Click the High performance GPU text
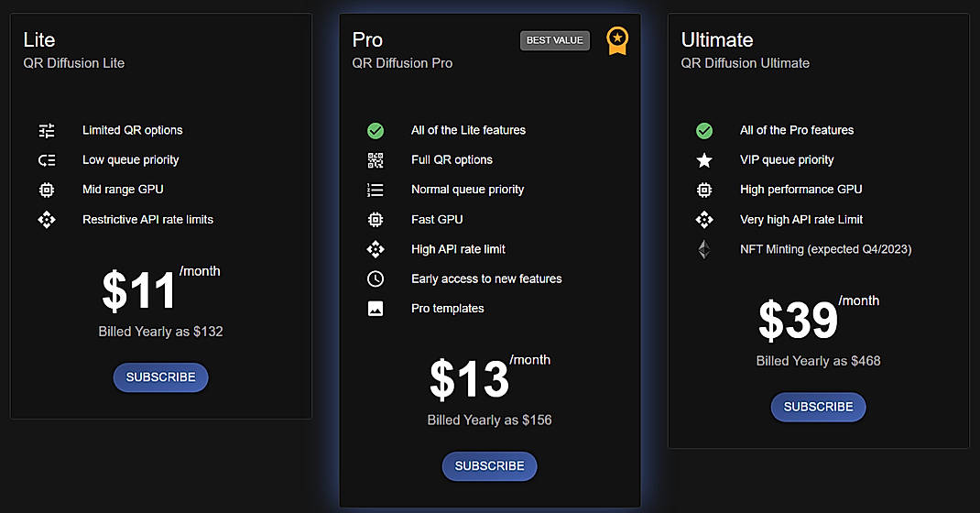Image resolution: width=980 pixels, height=513 pixels. pos(801,190)
